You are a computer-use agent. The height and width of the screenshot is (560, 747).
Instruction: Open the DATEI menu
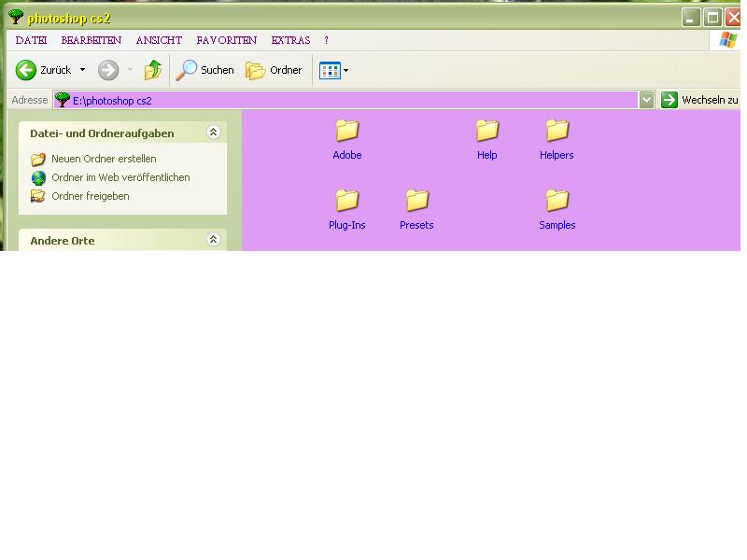[x=31, y=40]
